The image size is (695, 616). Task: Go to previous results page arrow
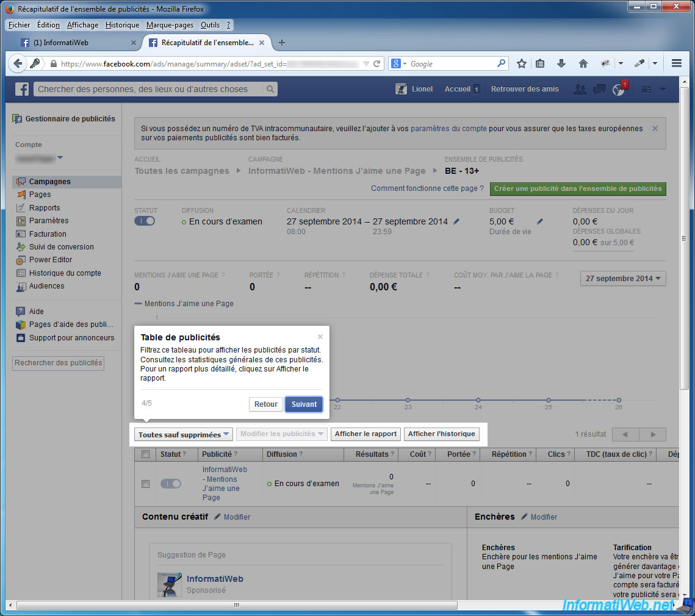pyautogui.click(x=625, y=434)
